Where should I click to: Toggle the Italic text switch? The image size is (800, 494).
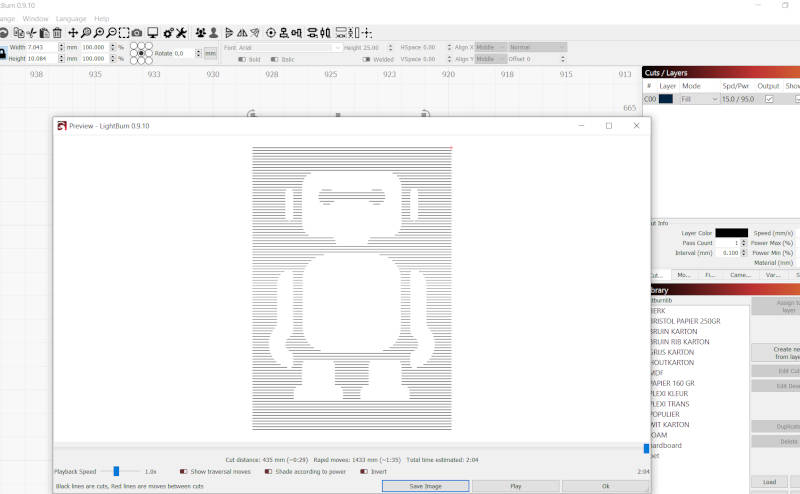click(274, 59)
